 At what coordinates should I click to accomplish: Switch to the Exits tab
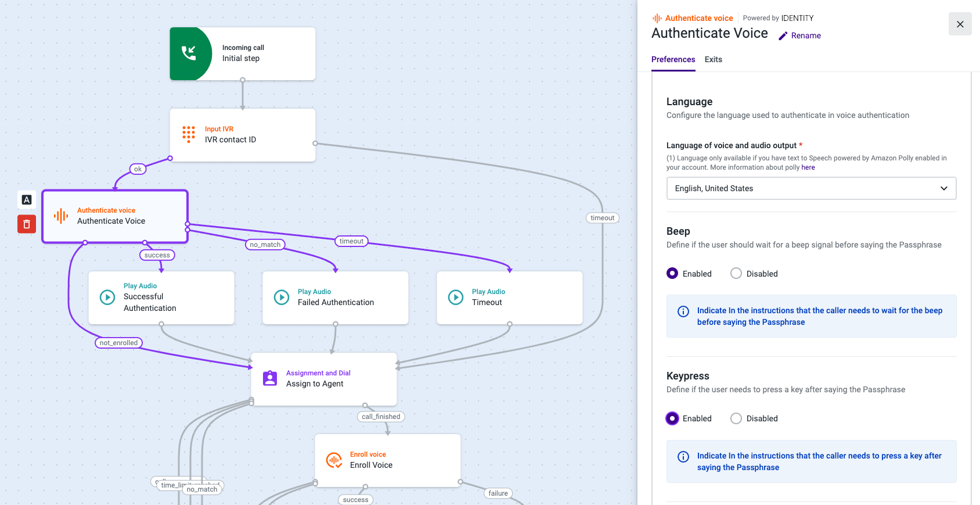713,59
